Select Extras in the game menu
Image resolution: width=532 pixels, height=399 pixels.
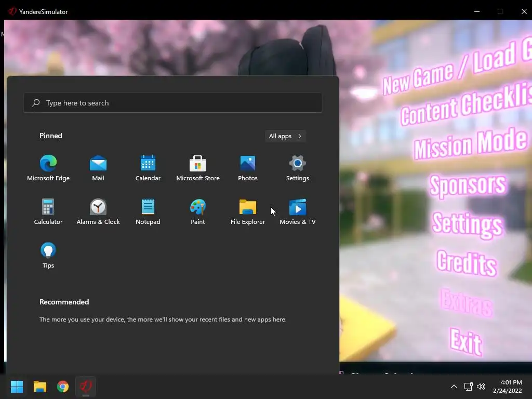pos(467,302)
